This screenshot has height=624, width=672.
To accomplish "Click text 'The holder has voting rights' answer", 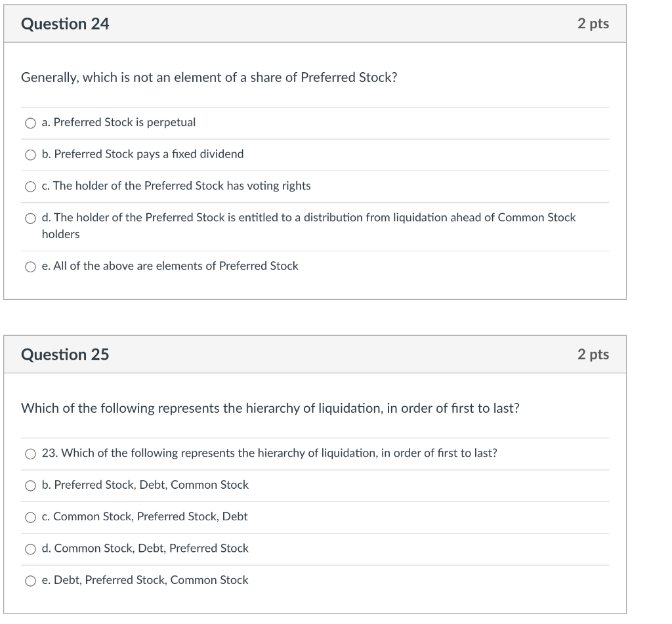I will pos(176,186).
